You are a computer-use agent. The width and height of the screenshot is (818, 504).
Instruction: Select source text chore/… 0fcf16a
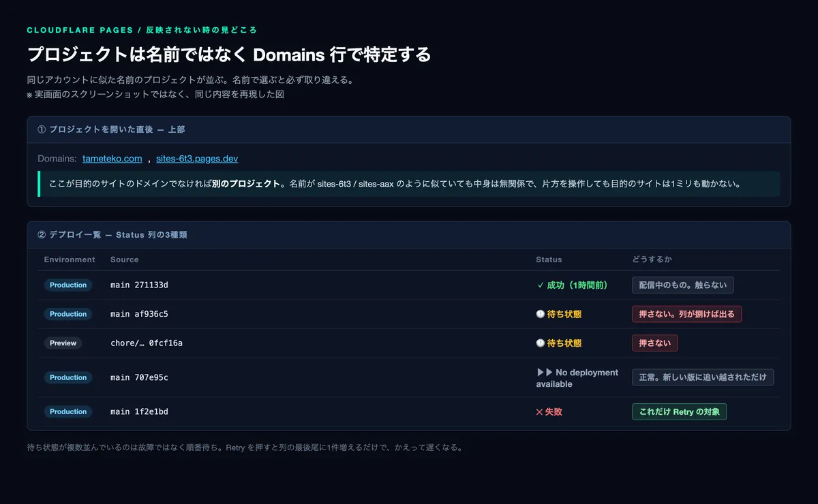point(147,343)
